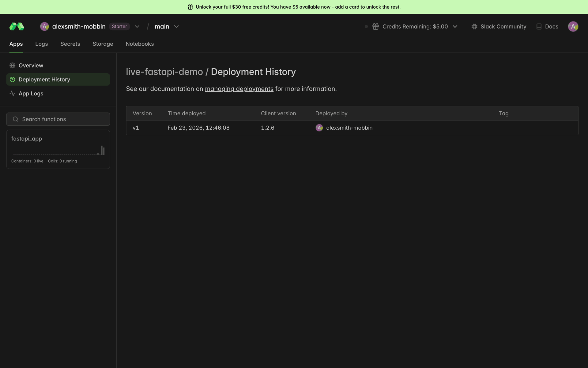Click the Credits Remaining: $5.00 text
The height and width of the screenshot is (368, 588).
pyautogui.click(x=415, y=27)
